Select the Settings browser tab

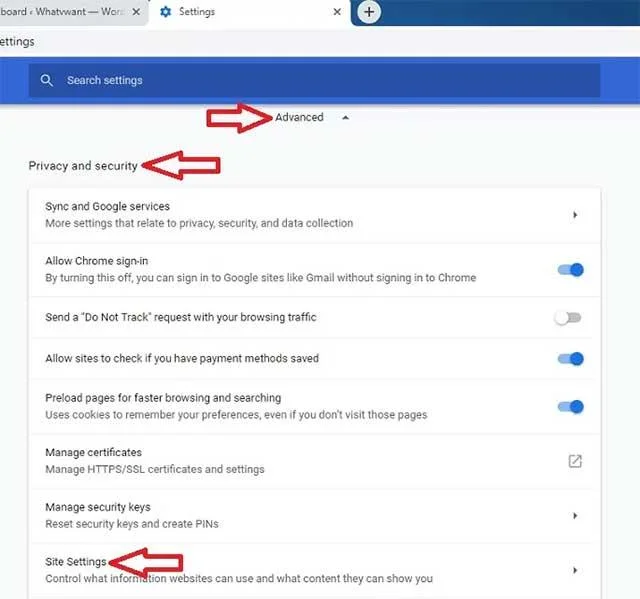[x=249, y=12]
